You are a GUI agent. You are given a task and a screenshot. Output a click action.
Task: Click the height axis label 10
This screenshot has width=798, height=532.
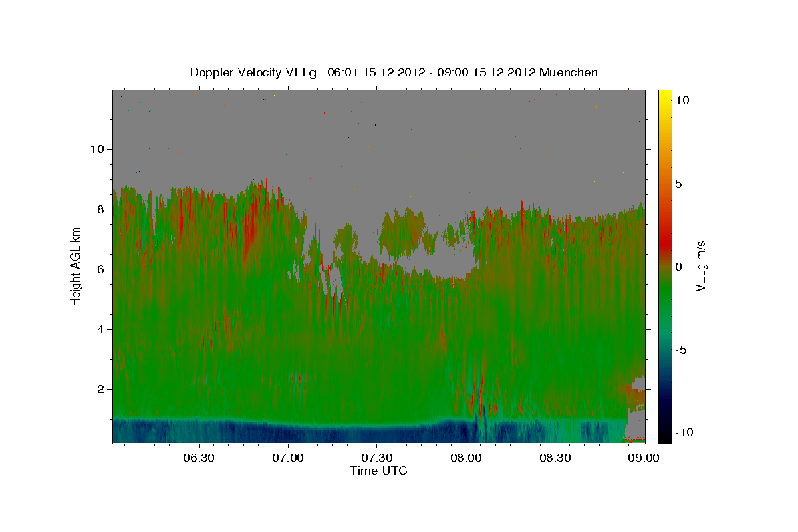pos(98,148)
